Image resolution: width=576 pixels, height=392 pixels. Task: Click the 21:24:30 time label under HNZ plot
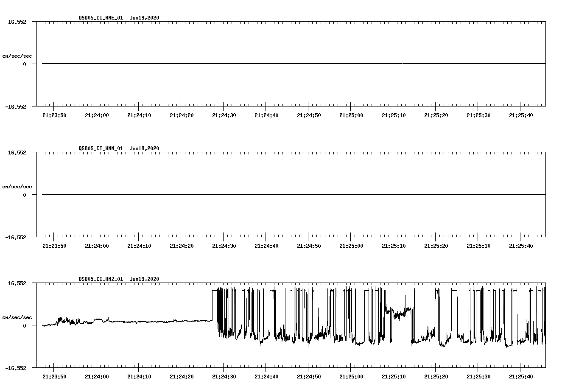click(x=224, y=377)
